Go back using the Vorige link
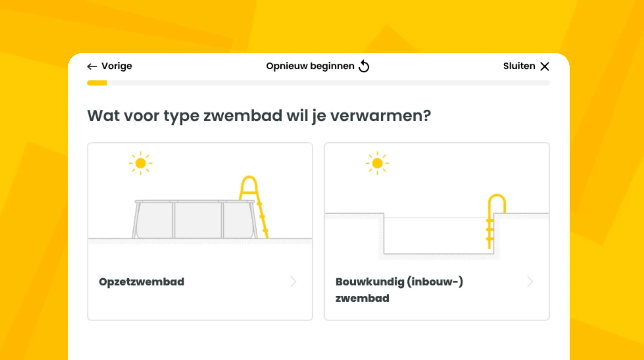The height and width of the screenshot is (360, 644). 116,66
